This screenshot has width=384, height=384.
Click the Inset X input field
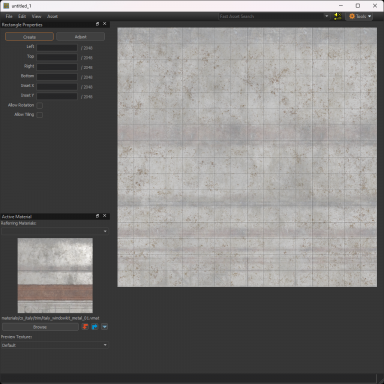coord(57,87)
